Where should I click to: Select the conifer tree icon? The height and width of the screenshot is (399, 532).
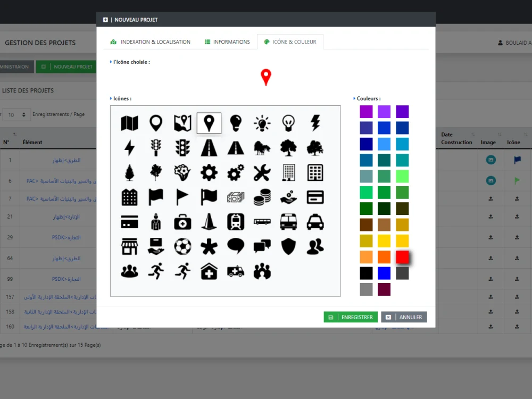point(130,173)
